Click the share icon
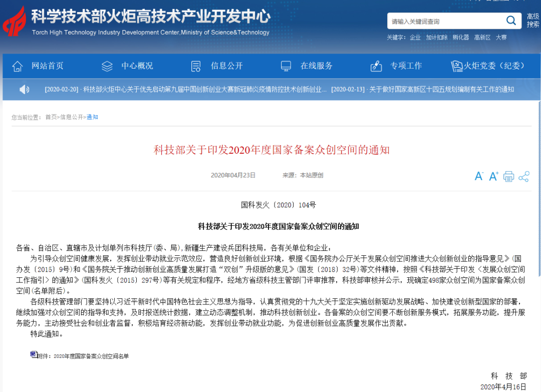Screen dimensions: 541x392 524,177
